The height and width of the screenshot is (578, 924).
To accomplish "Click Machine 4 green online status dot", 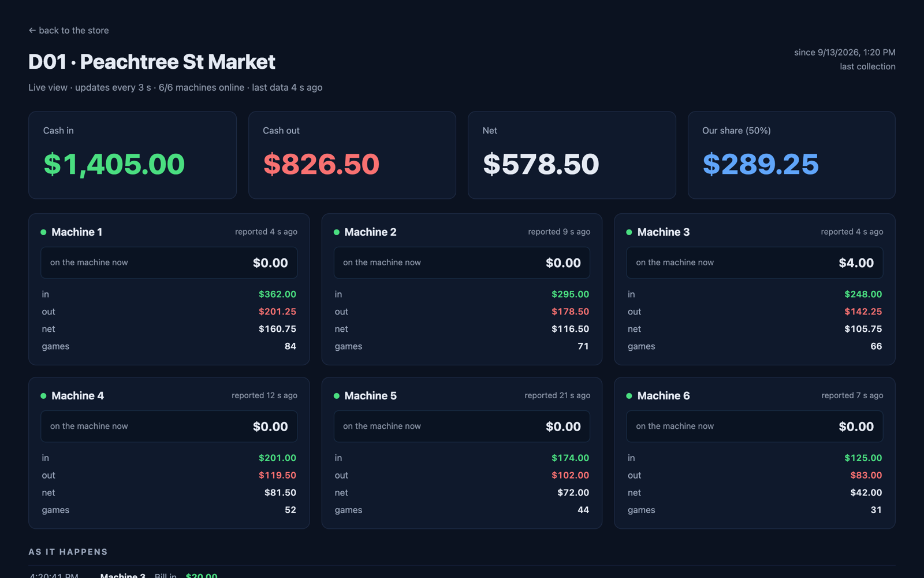I will 43,396.
